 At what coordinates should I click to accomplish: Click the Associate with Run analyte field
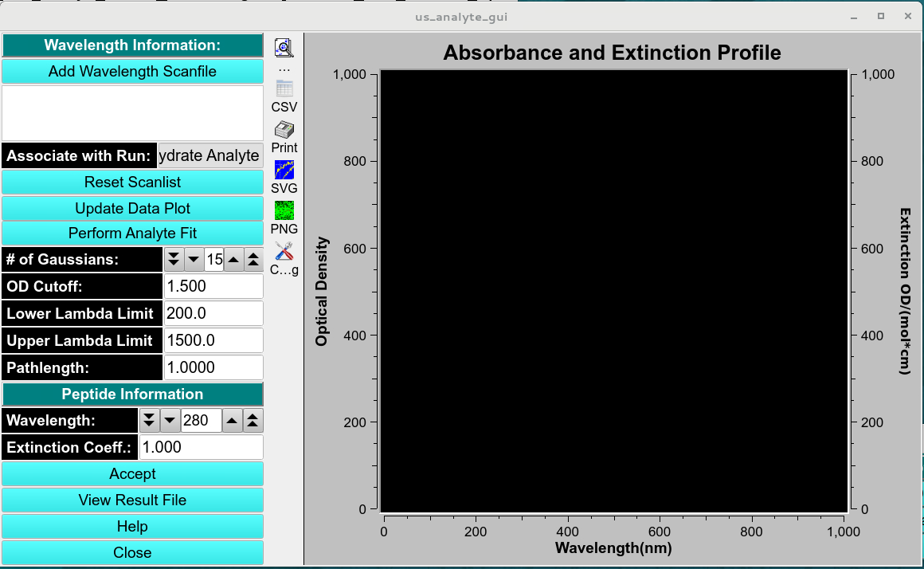click(209, 155)
